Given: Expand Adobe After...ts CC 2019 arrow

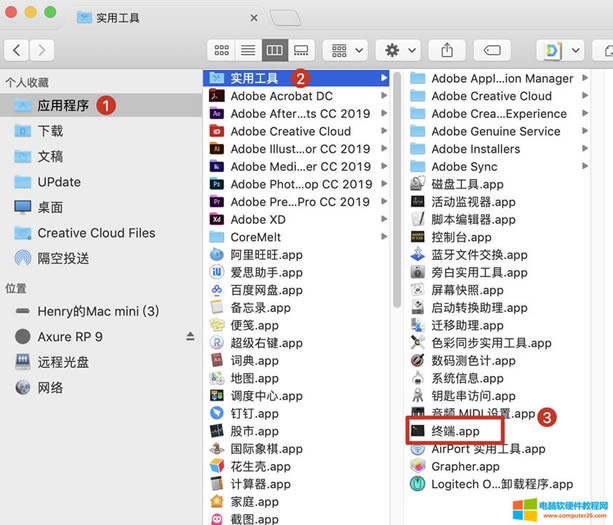Looking at the screenshot, I should [x=384, y=113].
